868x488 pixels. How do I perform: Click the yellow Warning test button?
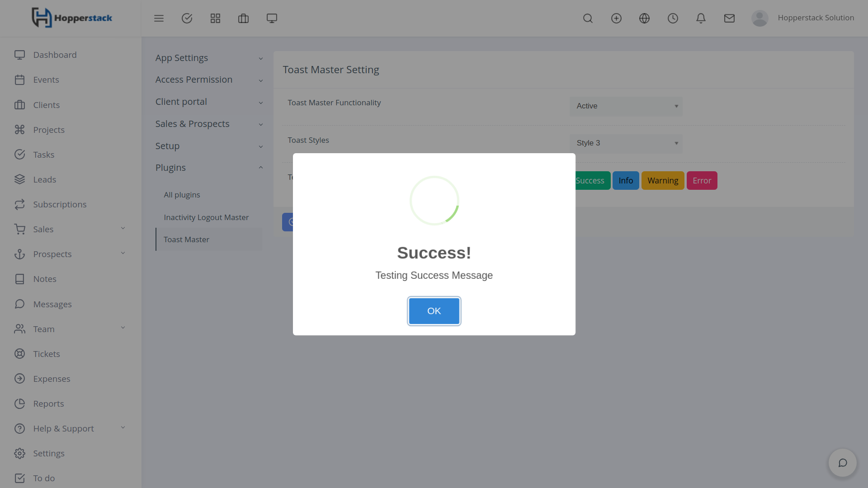662,181
